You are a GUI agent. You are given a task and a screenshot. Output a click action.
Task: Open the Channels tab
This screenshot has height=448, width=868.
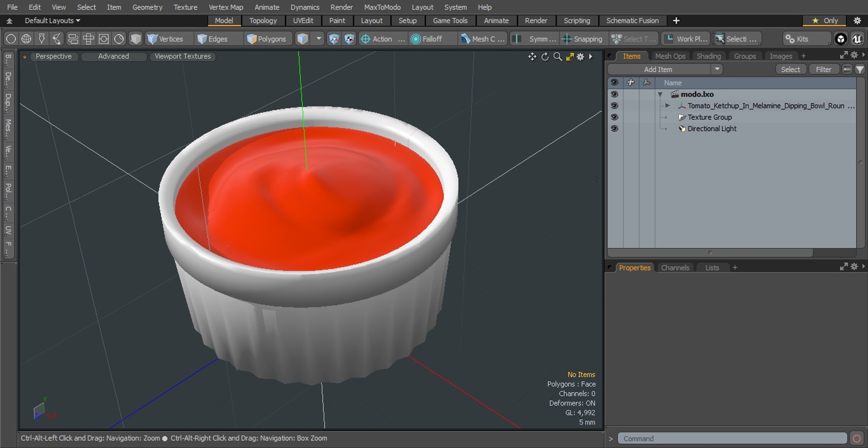[x=675, y=268]
